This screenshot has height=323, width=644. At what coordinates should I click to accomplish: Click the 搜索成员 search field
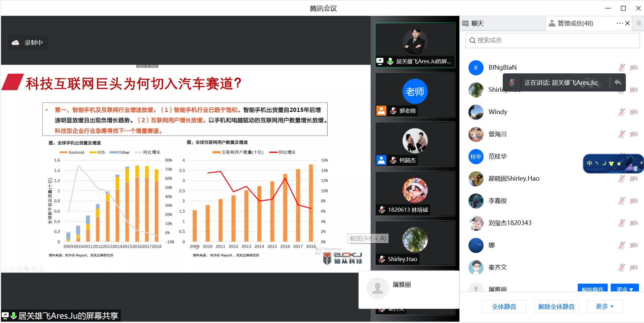[553, 40]
